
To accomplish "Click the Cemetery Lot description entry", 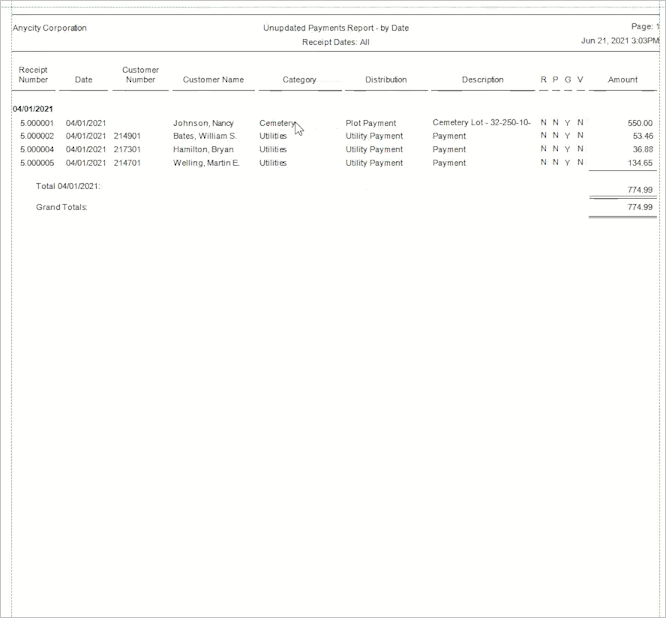I will (x=481, y=122).
